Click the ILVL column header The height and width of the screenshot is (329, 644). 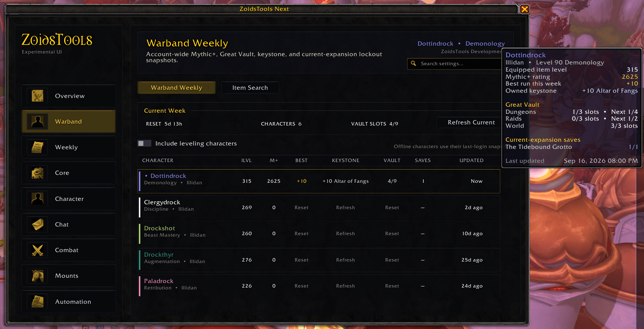pos(246,160)
